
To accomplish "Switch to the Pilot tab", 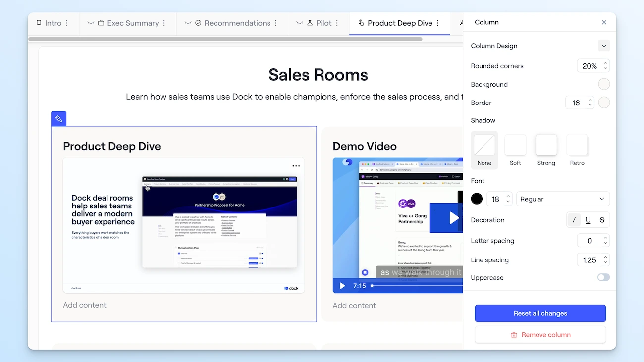I will click(x=324, y=23).
